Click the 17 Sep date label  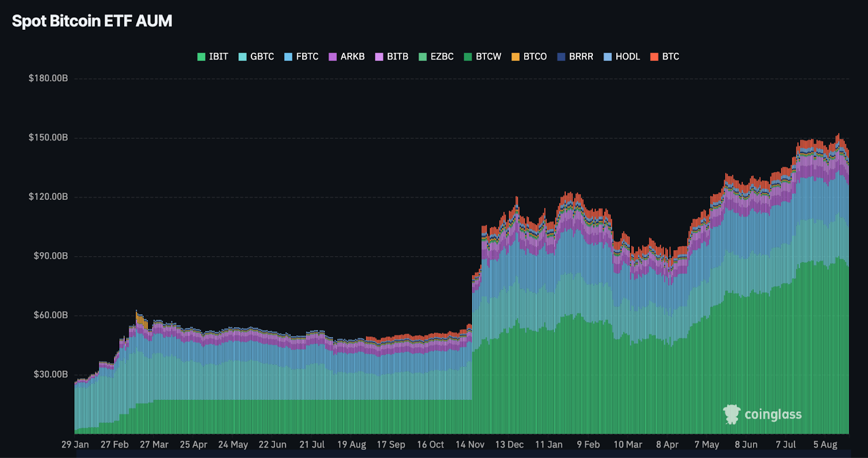pos(391,444)
